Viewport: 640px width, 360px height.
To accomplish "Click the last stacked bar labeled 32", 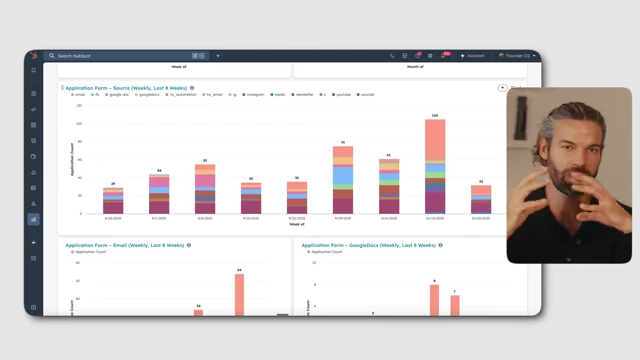I will 481,200.
